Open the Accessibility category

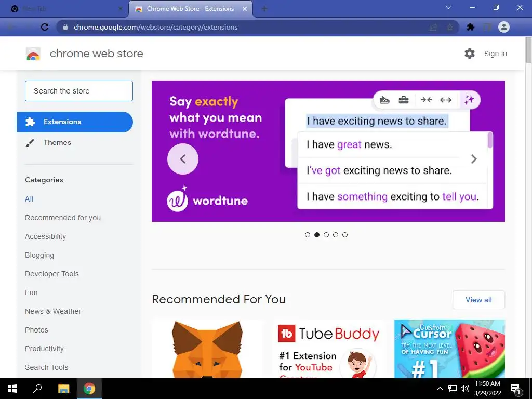tap(46, 236)
